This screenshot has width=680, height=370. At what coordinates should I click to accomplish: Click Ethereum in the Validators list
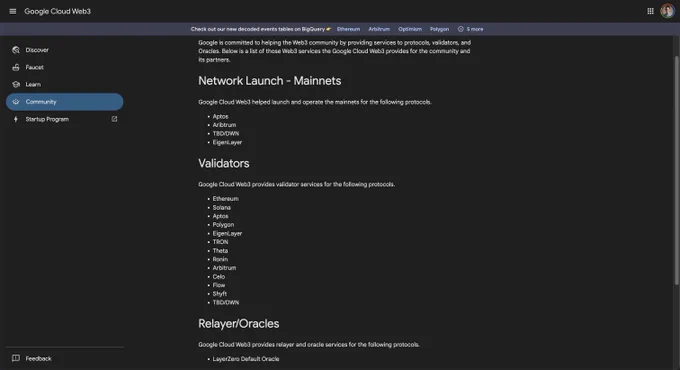[x=226, y=199]
